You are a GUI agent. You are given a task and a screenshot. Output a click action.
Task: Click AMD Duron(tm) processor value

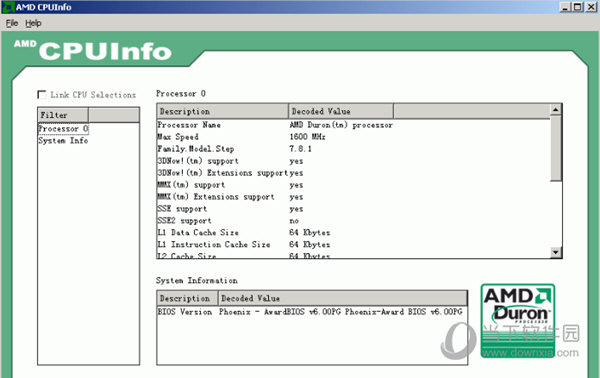coord(341,125)
